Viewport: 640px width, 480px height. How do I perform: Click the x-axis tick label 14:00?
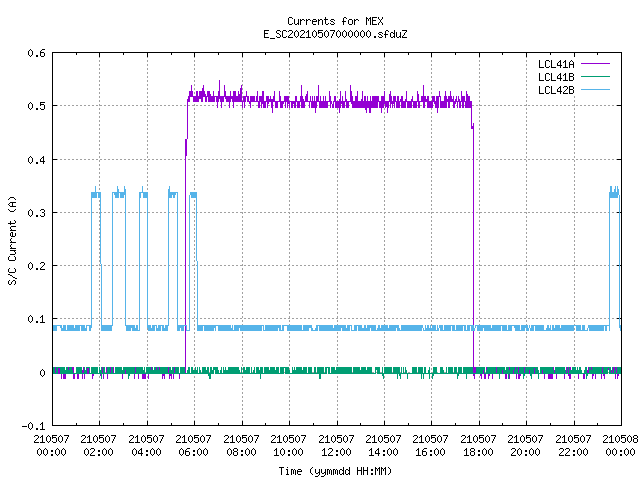[383, 452]
